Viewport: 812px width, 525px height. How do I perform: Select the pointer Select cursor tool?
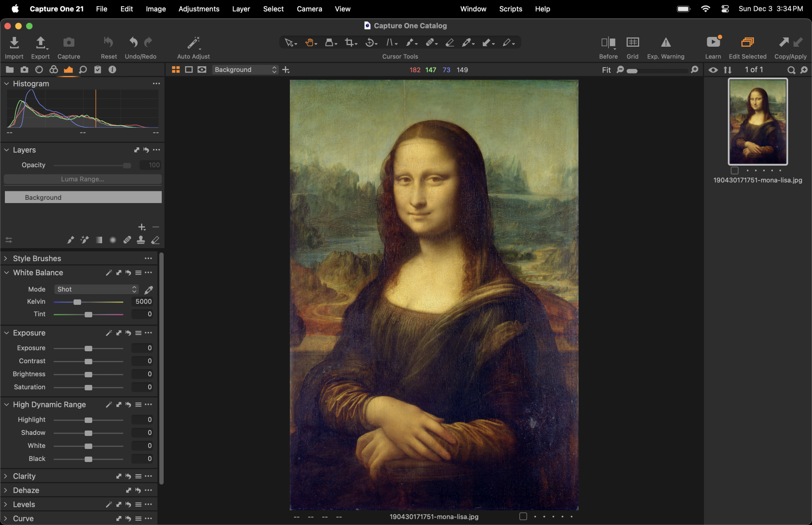(x=291, y=42)
